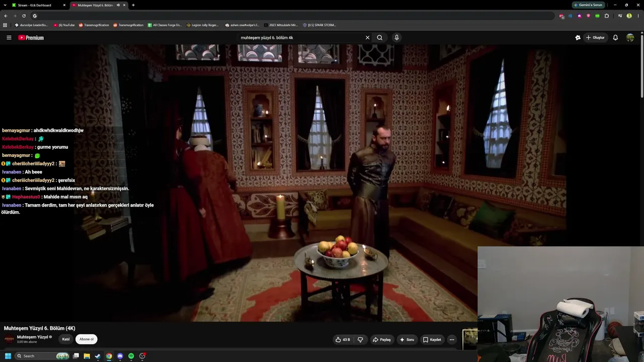Open the Muhteşem Yüzyıl channel name
Screen dimensions: 644x362
click(33, 337)
